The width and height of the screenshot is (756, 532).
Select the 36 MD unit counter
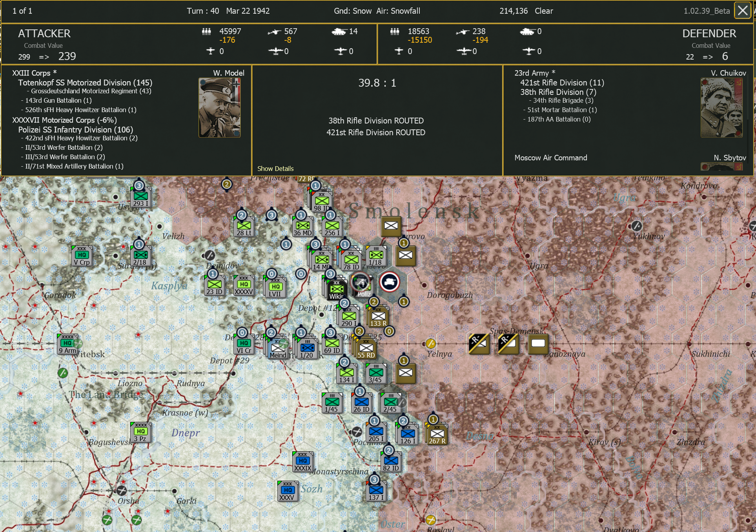[303, 227]
